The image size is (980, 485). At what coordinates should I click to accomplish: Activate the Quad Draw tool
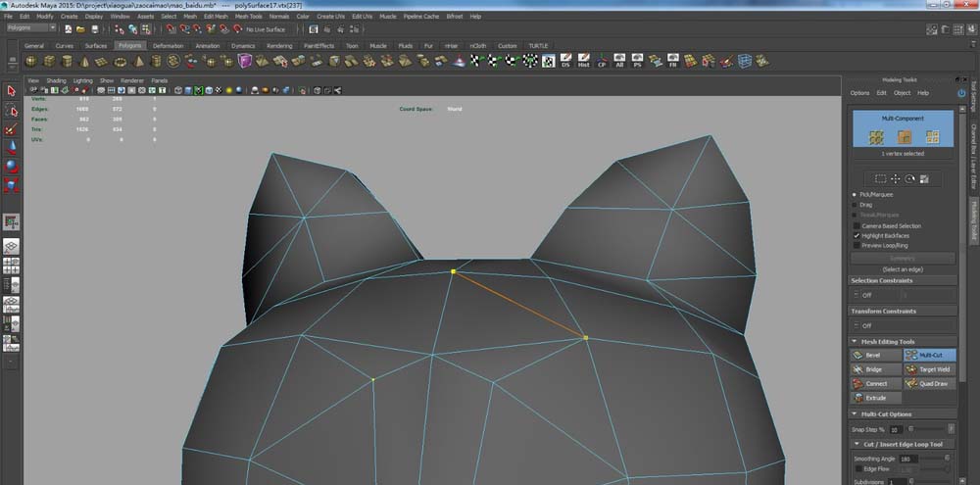(929, 384)
